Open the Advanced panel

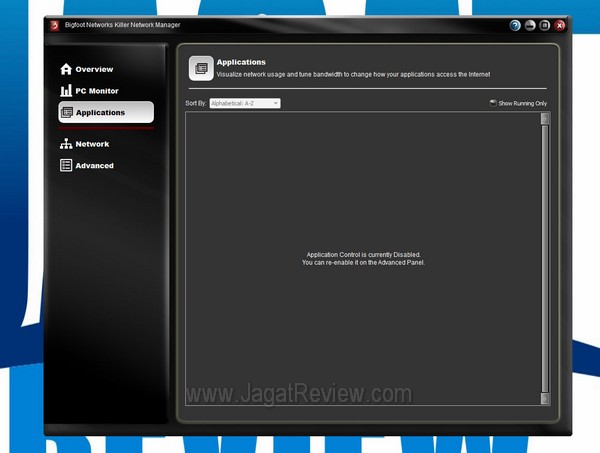click(x=87, y=165)
